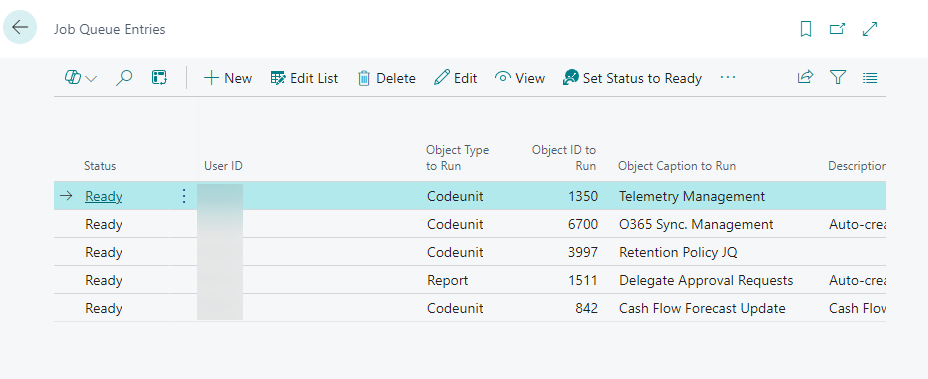The width and height of the screenshot is (928, 379).
Task: Click Set Status to Ready
Action: coord(632,78)
